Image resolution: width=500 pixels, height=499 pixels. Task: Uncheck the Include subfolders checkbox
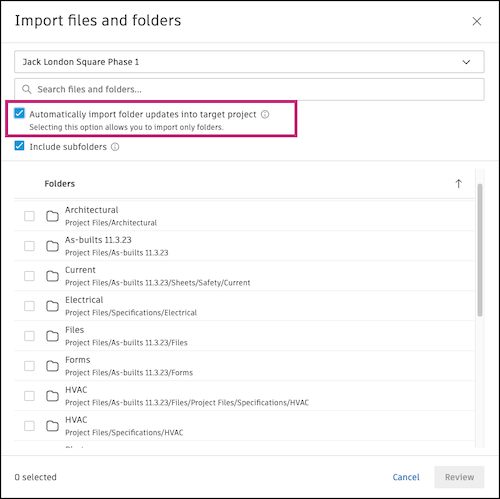[x=19, y=146]
